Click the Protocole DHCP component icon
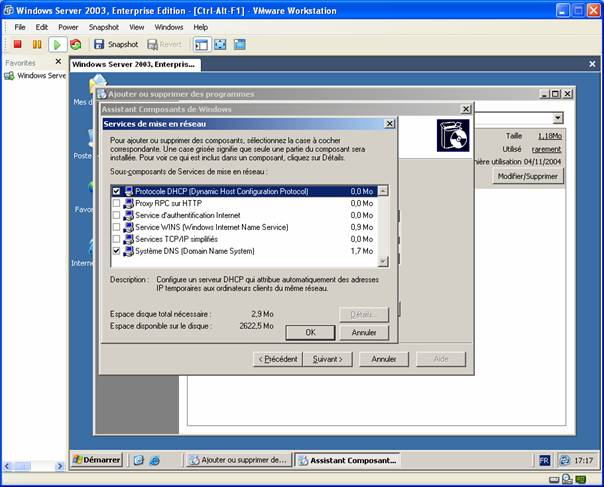This screenshot has height=487, width=604. [x=128, y=191]
